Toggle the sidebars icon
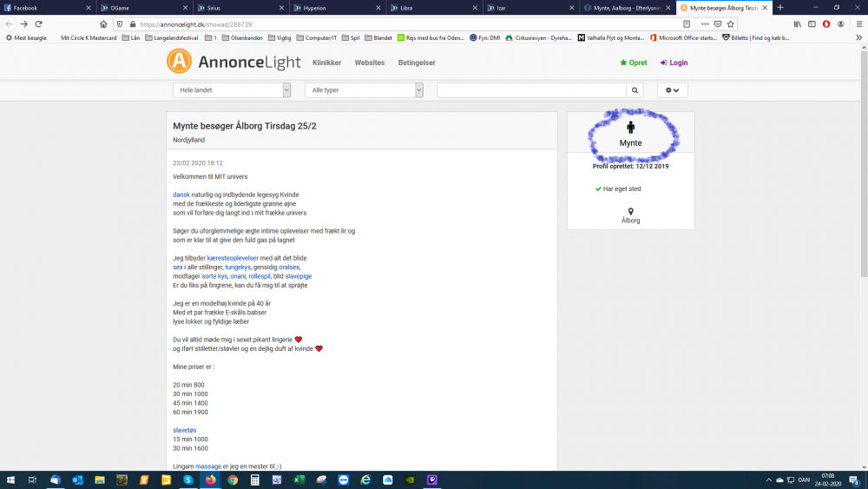The height and width of the screenshot is (489, 868). pyautogui.click(x=812, y=24)
